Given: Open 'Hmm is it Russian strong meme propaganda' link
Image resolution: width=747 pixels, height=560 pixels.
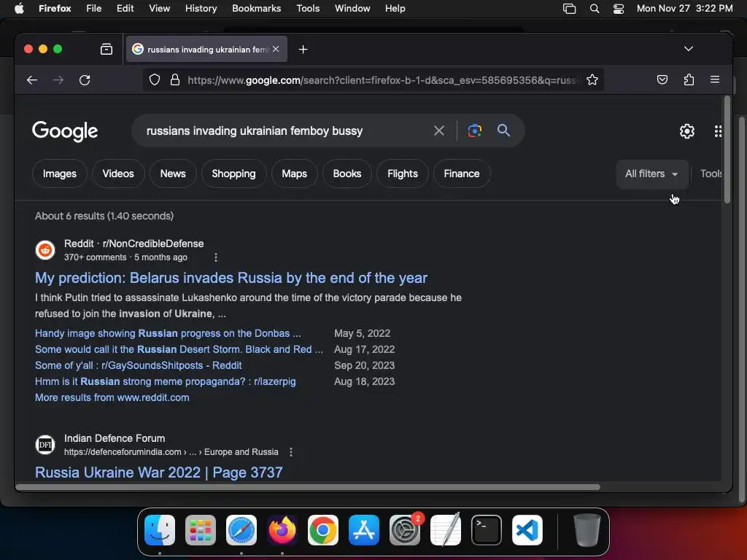Looking at the screenshot, I should point(166,381).
